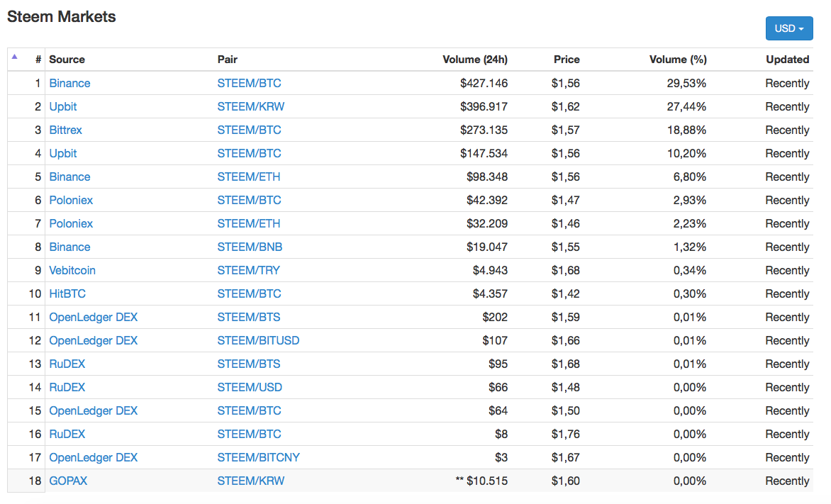
Task: Open the STEEM/BNB pair link
Action: tap(250, 247)
